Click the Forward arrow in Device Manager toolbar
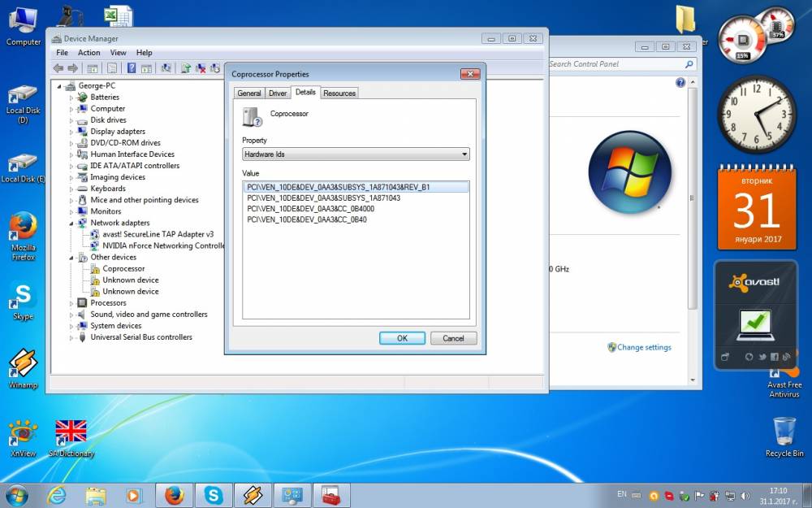 click(x=73, y=68)
